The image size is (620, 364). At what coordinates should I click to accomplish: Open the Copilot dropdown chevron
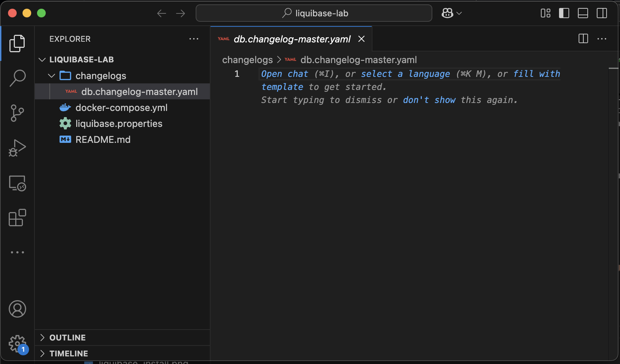pos(459,13)
